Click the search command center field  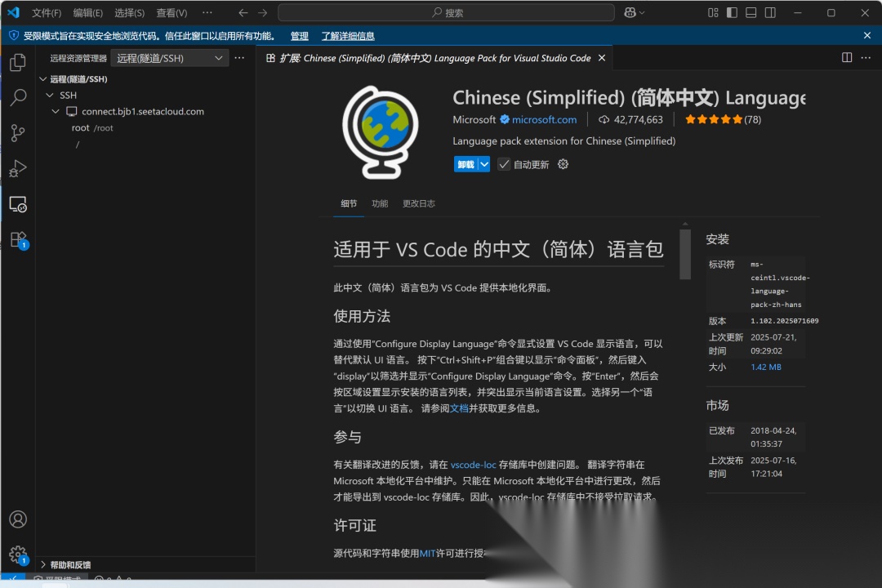coord(446,12)
